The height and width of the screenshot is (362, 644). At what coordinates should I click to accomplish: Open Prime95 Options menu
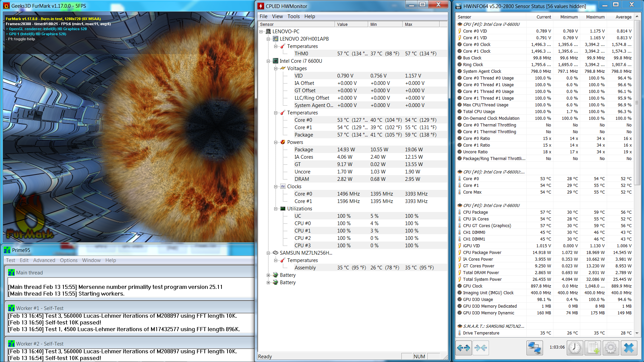[68, 260]
